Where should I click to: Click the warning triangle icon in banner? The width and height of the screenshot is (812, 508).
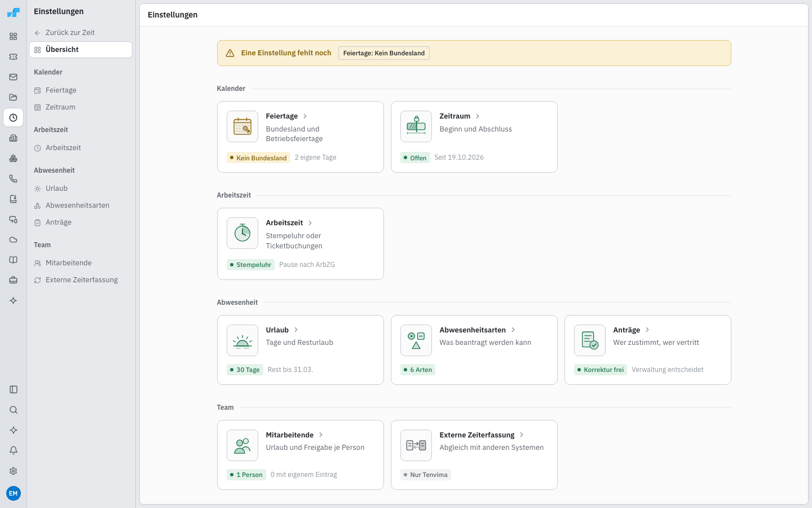230,53
